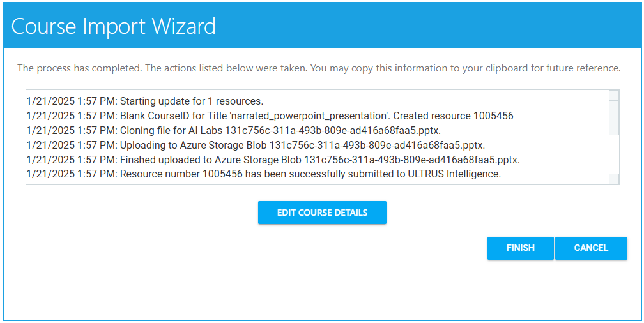Click the log scrollbar down arrow

614,179
